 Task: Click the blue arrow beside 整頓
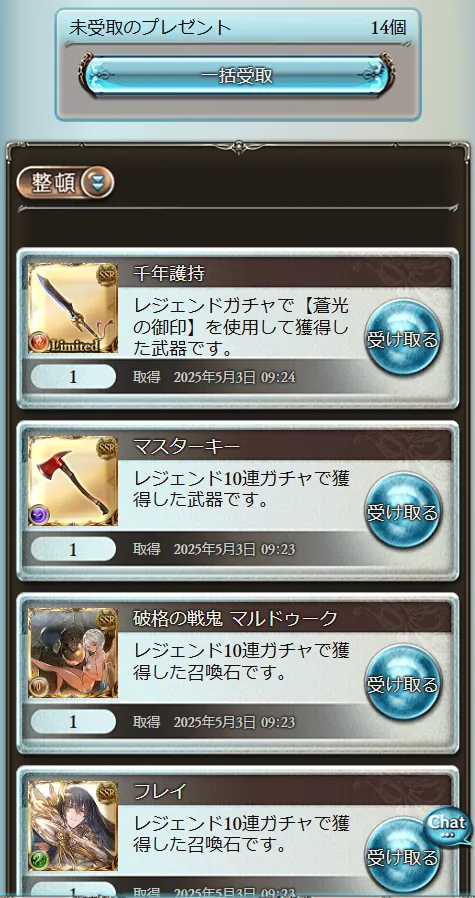[98, 183]
